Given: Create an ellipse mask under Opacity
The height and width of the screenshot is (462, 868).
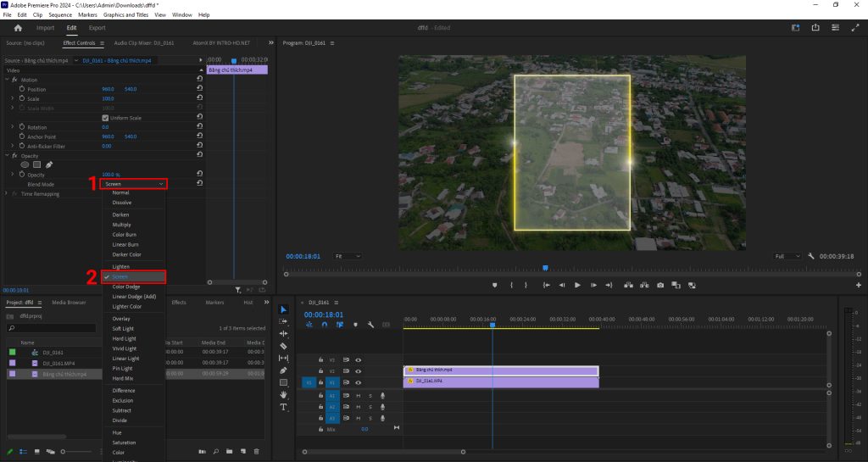Looking at the screenshot, I should pos(25,164).
